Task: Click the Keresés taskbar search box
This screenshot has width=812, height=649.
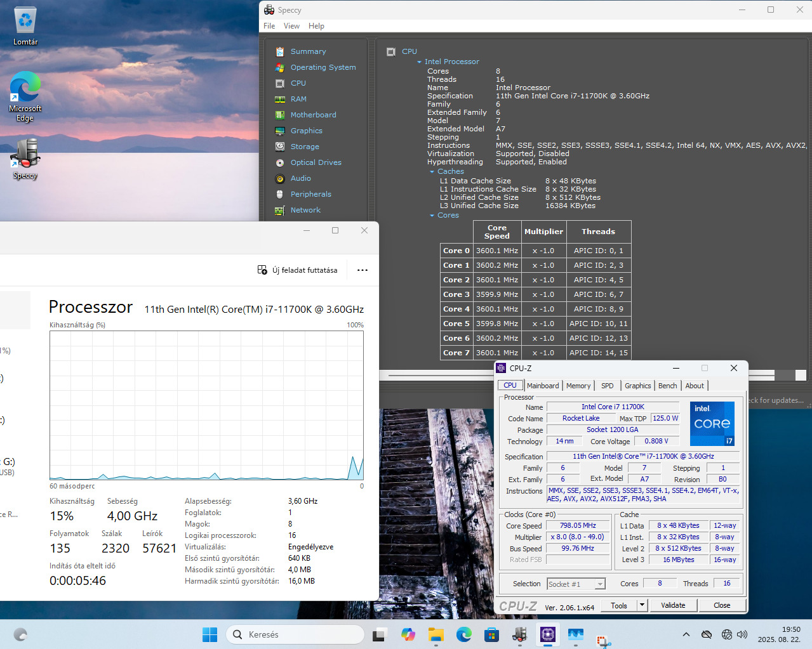Action: point(295,634)
